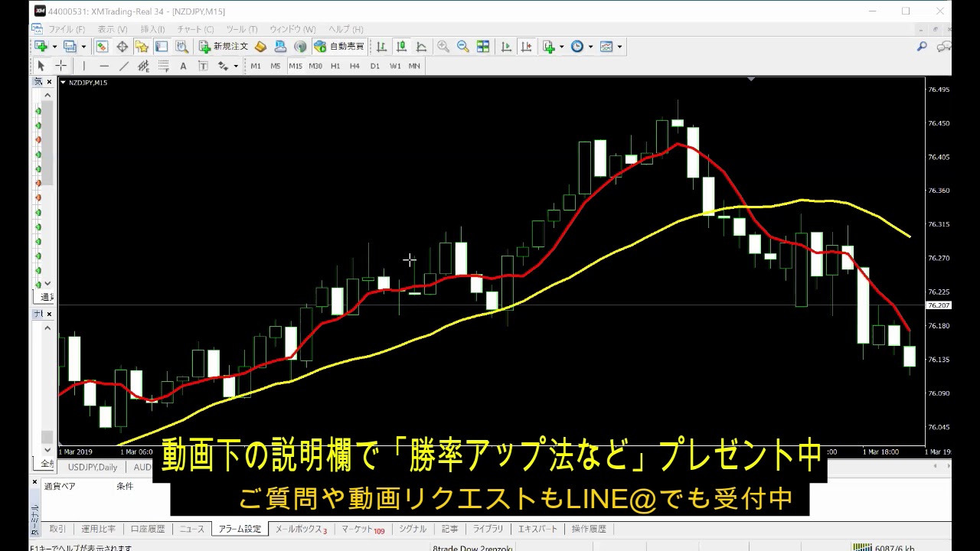The height and width of the screenshot is (551, 980).
Task: Click the 通貨ペア column header
Action: [x=60, y=486]
